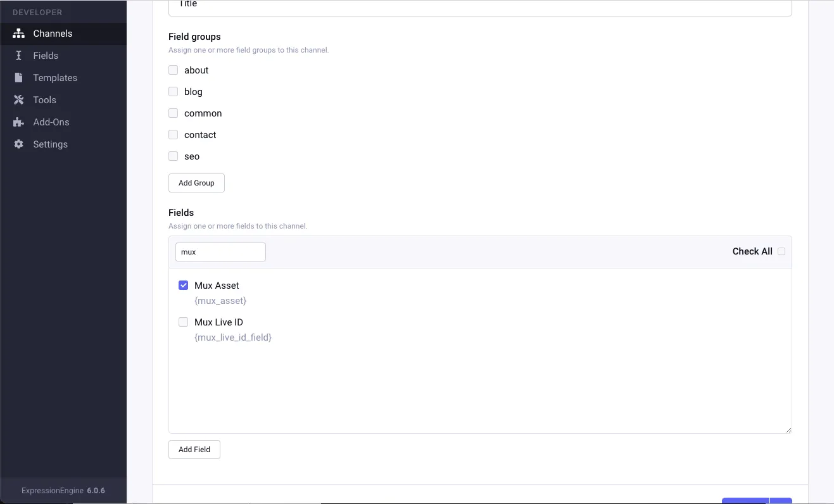Image resolution: width=834 pixels, height=504 pixels.
Task: Open Tools in the sidebar
Action: 63,100
